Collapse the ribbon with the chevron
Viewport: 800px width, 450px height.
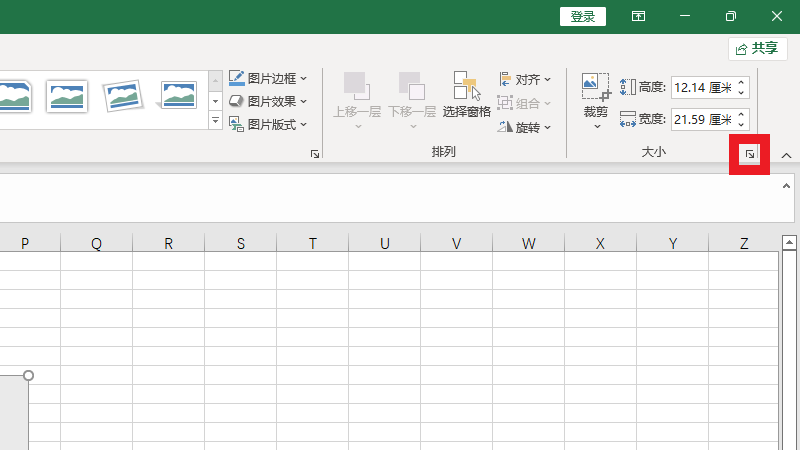coord(786,155)
